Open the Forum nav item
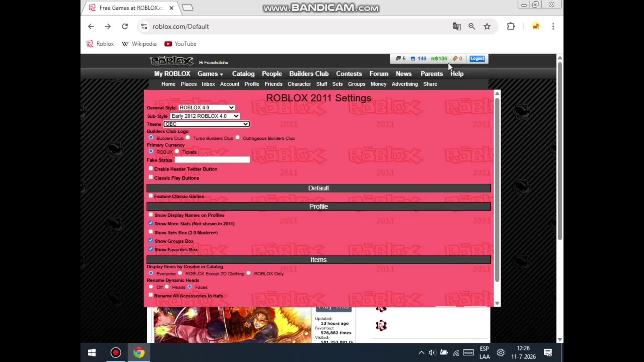The width and height of the screenshot is (644, 362). pyautogui.click(x=379, y=74)
